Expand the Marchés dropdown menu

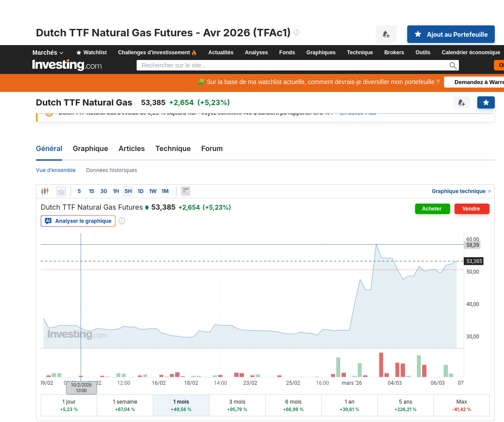pos(48,53)
